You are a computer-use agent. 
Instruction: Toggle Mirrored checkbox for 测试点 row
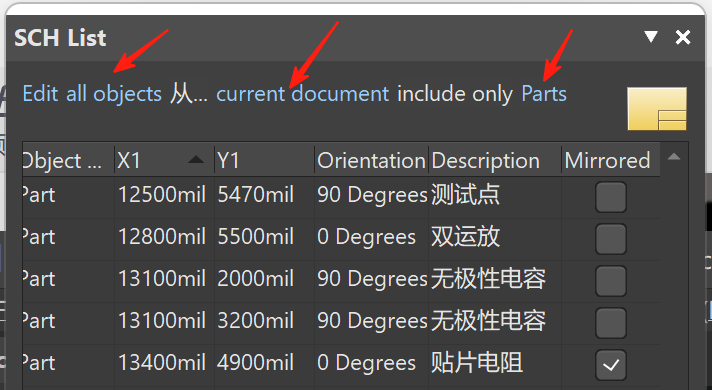(x=611, y=197)
